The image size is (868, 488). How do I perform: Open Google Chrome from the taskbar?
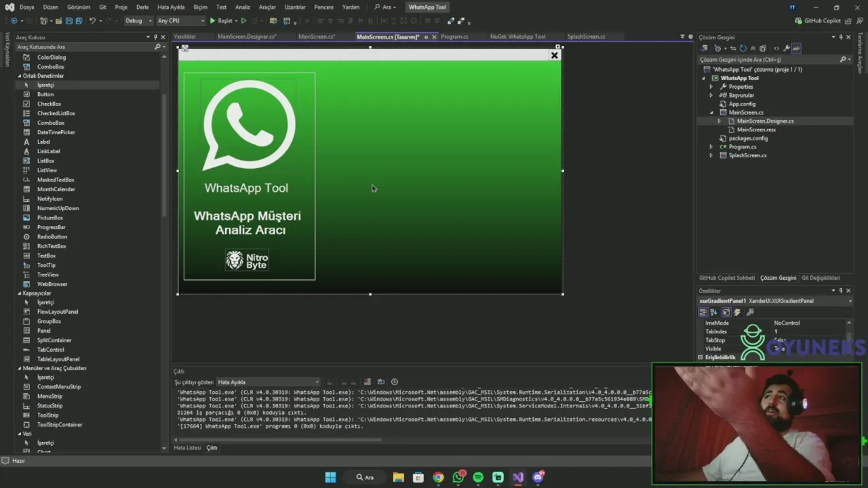(x=438, y=477)
